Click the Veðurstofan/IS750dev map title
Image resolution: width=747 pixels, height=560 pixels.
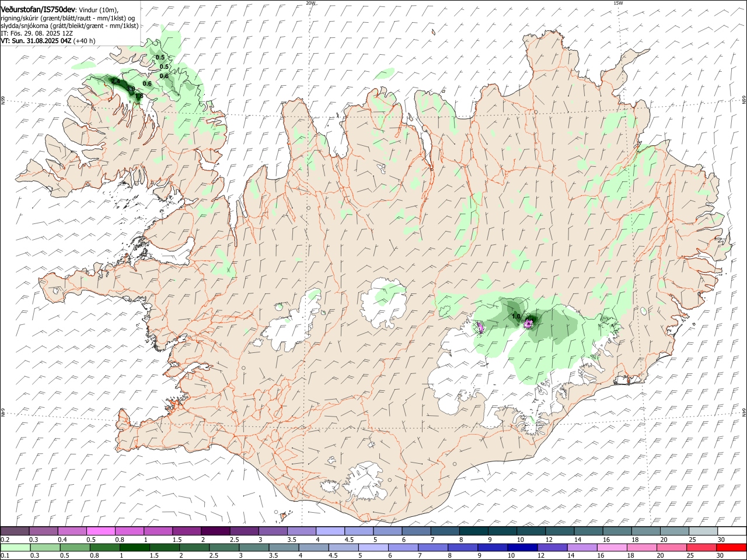[38, 9]
